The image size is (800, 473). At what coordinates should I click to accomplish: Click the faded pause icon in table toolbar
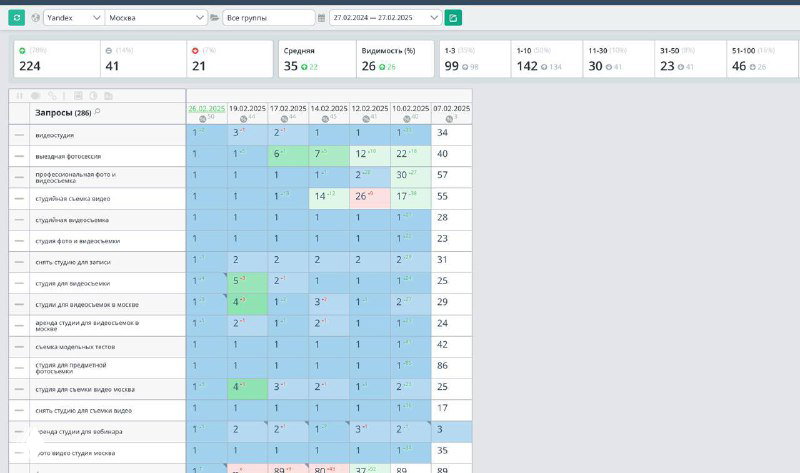[x=19, y=96]
